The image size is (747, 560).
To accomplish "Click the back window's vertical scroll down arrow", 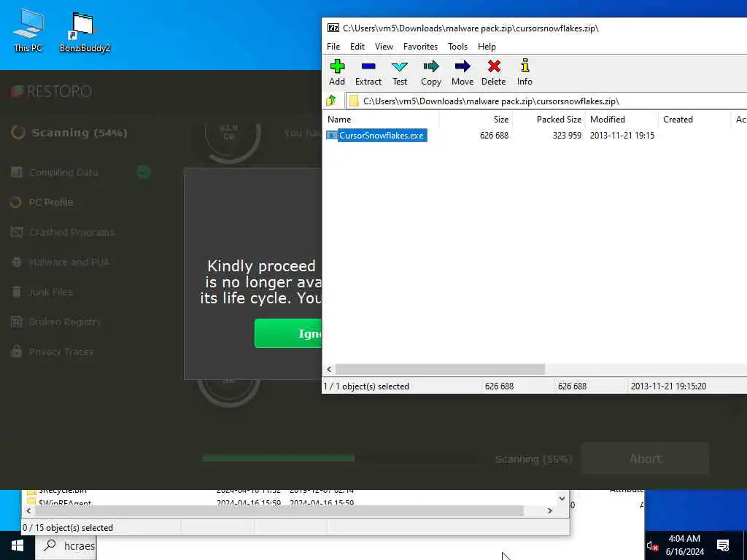I will 562,499.
